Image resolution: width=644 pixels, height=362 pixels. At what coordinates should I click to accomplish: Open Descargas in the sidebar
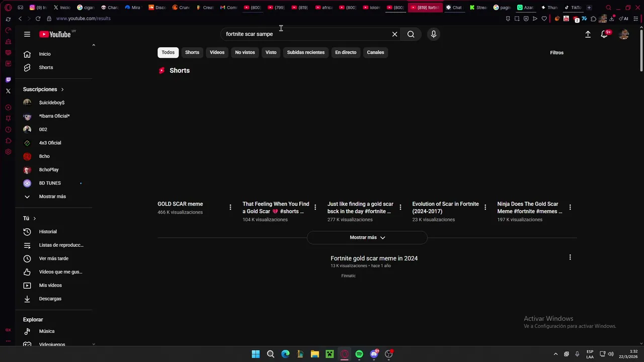[54, 299]
